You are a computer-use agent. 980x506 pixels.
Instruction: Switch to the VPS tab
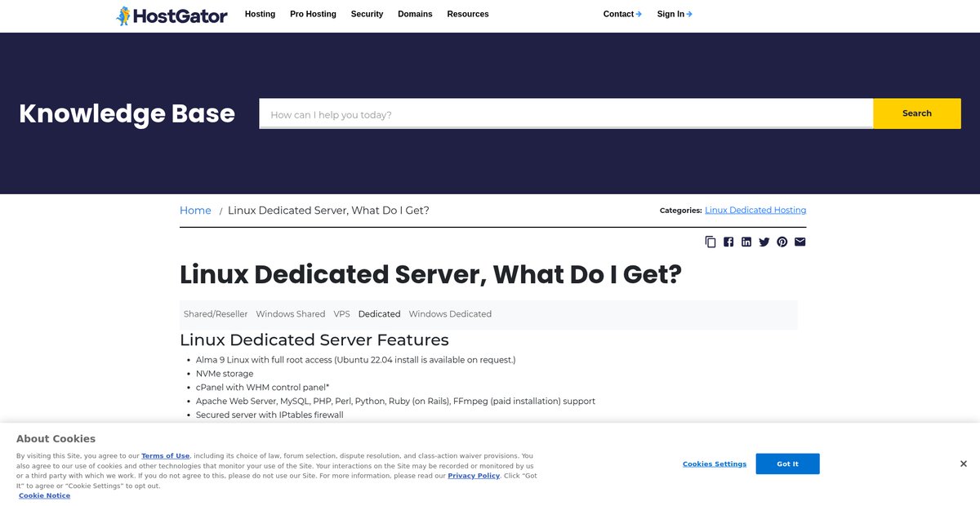pos(341,314)
